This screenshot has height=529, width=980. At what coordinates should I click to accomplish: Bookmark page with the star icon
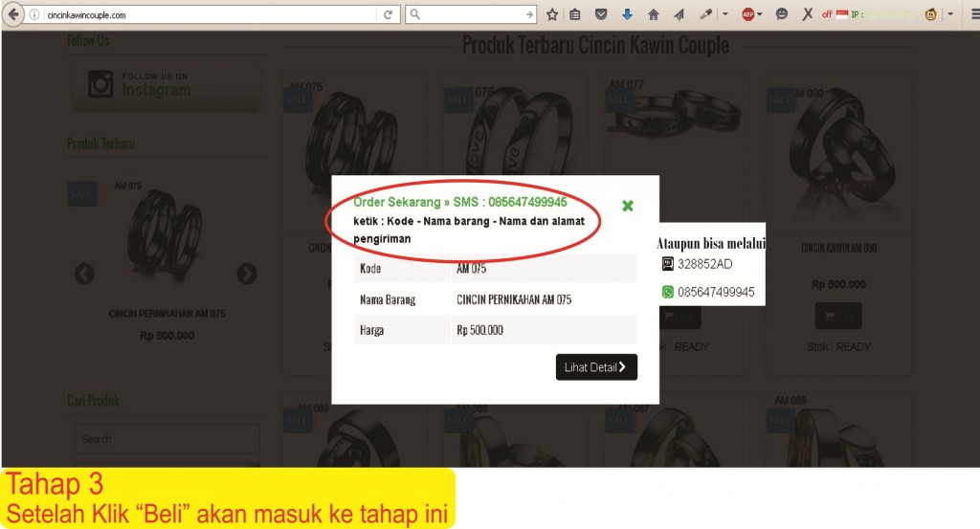pyautogui.click(x=552, y=14)
